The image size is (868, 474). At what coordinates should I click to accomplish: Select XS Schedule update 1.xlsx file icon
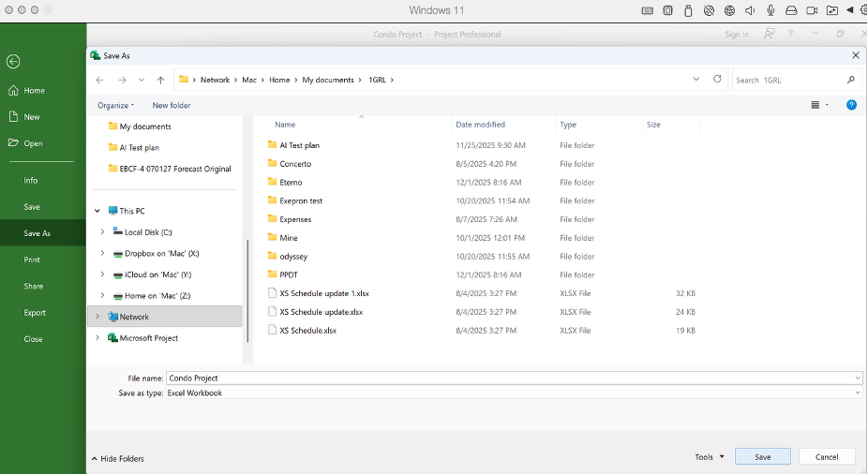coord(272,293)
